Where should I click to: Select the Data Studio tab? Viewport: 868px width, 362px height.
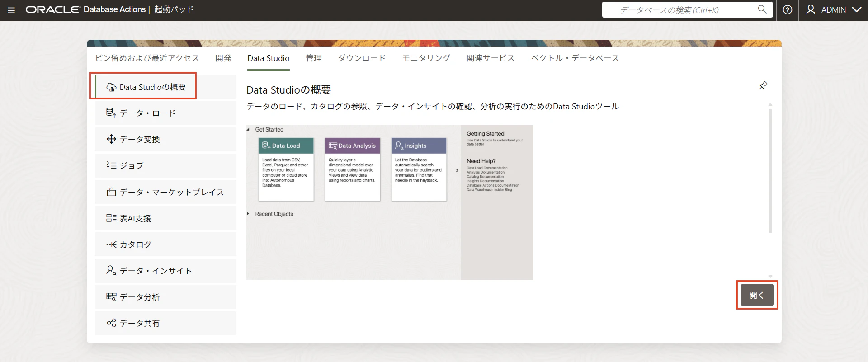(x=269, y=58)
